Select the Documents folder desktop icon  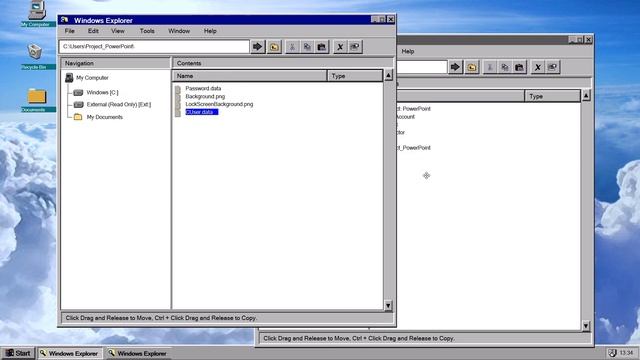click(x=37, y=100)
